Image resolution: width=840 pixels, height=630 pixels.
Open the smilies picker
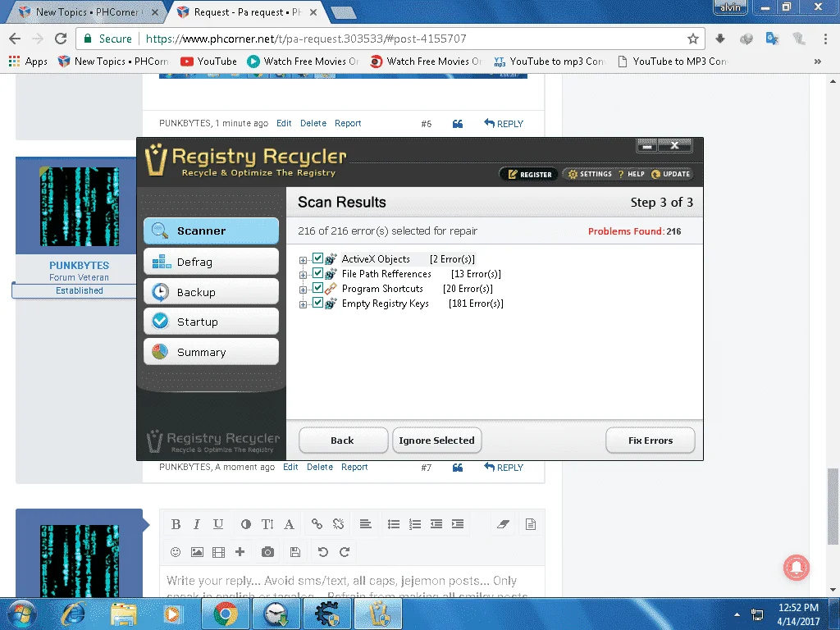(176, 552)
